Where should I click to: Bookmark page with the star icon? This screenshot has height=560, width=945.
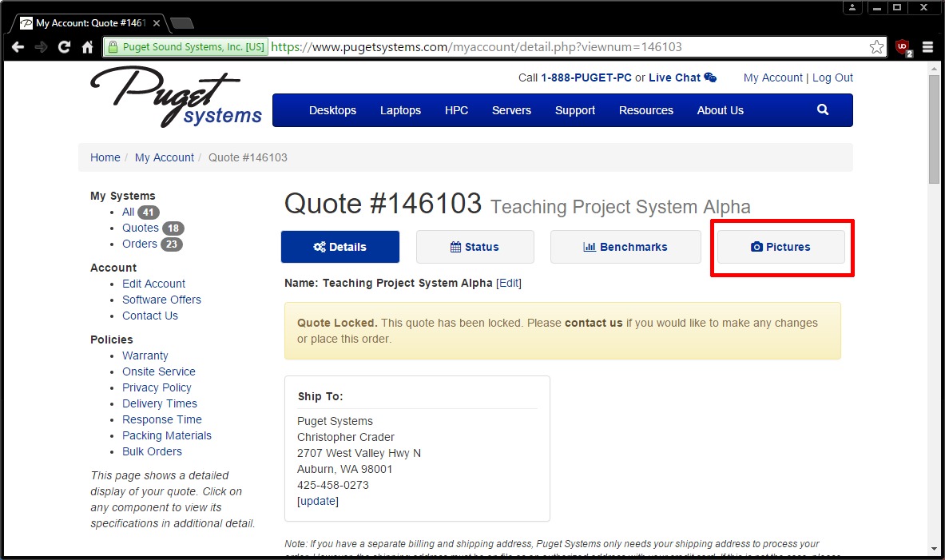click(876, 47)
